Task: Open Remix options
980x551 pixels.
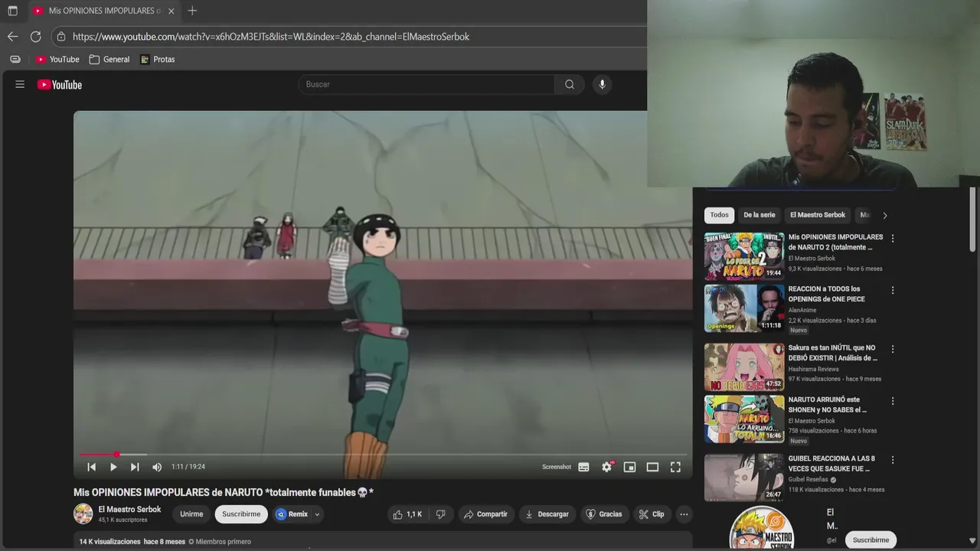Action: [x=292, y=514]
